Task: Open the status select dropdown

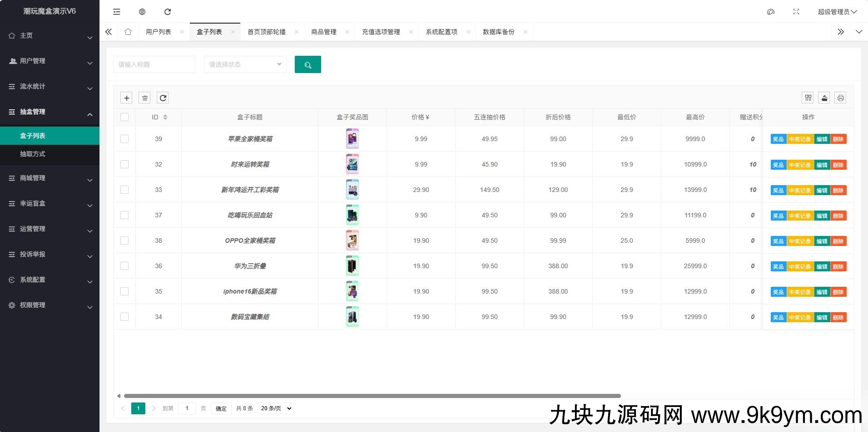Action: 245,64
